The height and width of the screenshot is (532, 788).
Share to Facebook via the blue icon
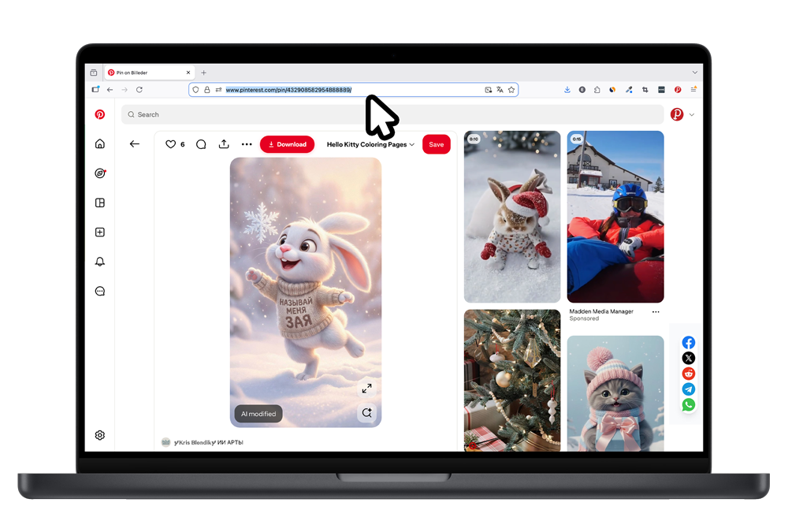pyautogui.click(x=689, y=343)
